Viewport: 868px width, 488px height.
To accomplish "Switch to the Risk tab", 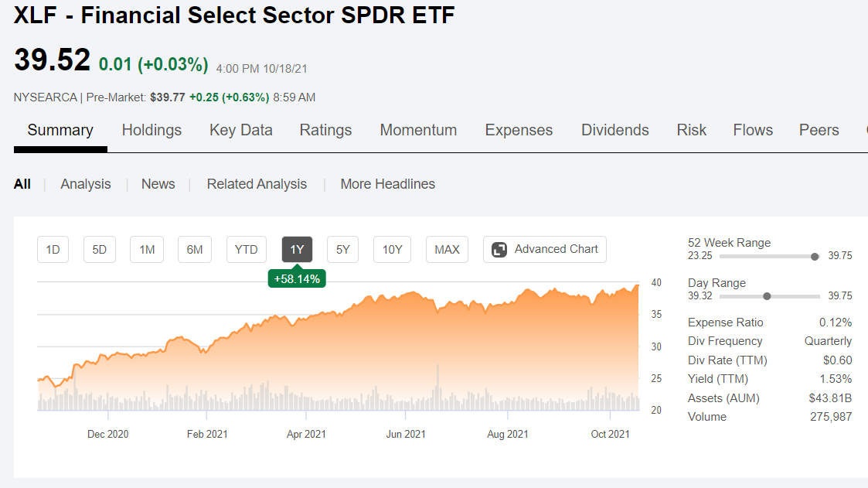I will coord(692,130).
